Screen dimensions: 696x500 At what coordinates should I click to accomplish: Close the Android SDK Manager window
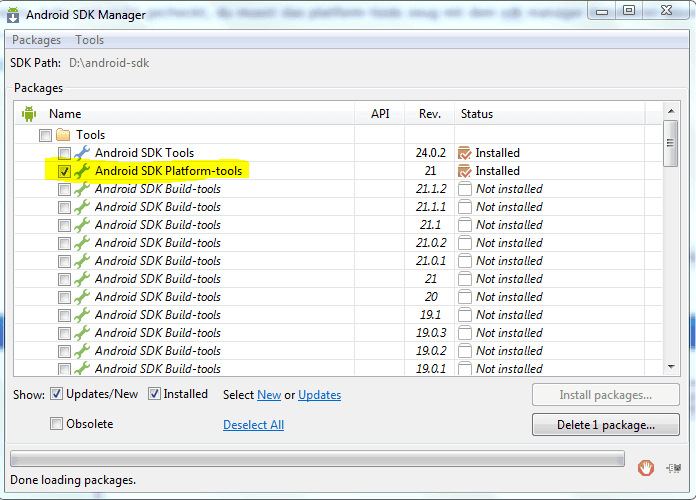pos(666,11)
